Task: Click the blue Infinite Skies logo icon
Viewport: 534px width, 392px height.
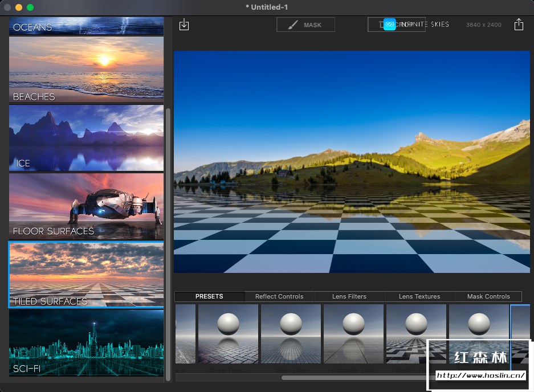Action: [x=389, y=24]
